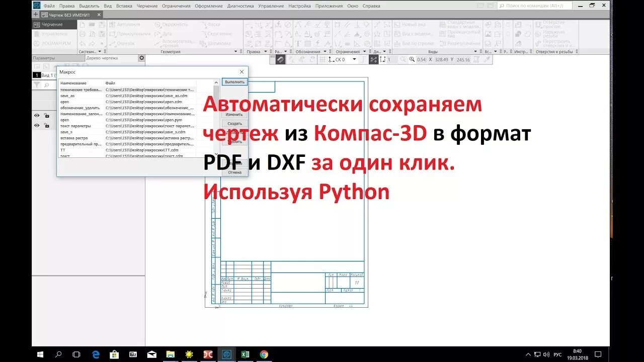Click the Прямоугольник tool
Viewport: 644px width, 362px height.
tap(130, 34)
